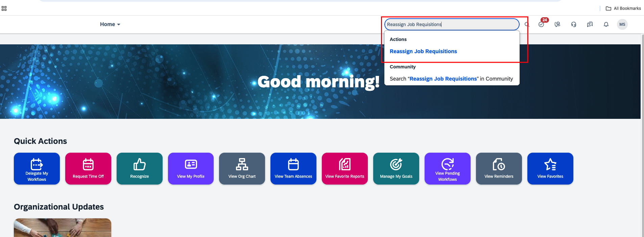Click the feedback speech bubbles icon
The image size is (644, 237).
coord(590,24)
